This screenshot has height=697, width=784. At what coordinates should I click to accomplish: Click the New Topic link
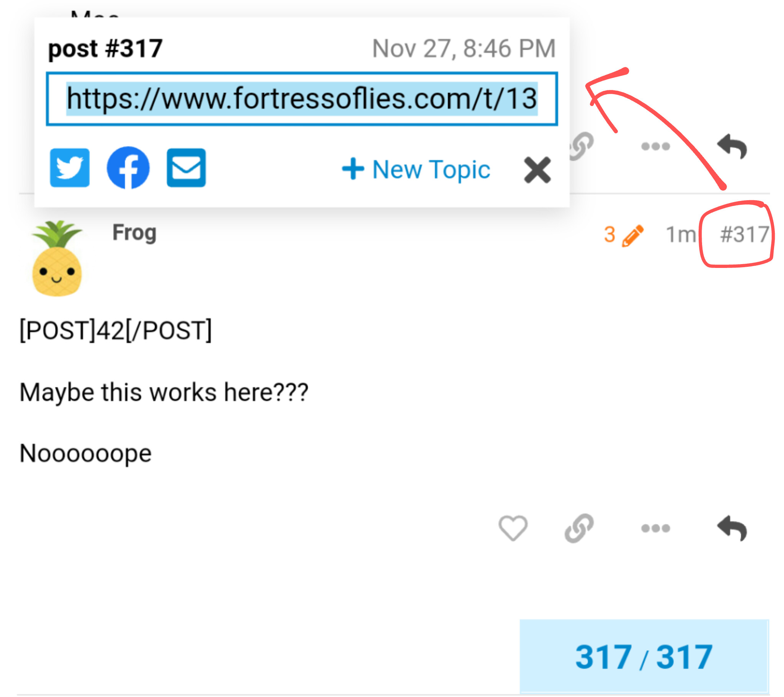(x=416, y=169)
